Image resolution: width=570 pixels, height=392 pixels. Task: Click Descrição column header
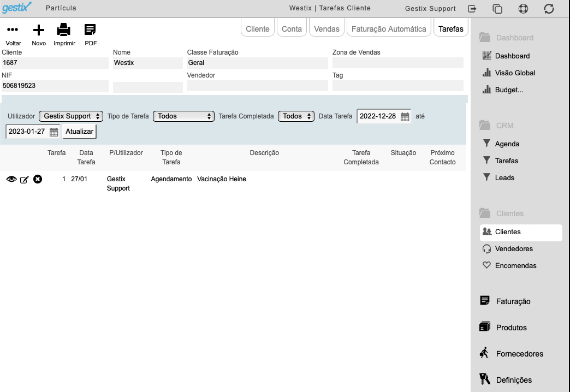pyautogui.click(x=264, y=153)
